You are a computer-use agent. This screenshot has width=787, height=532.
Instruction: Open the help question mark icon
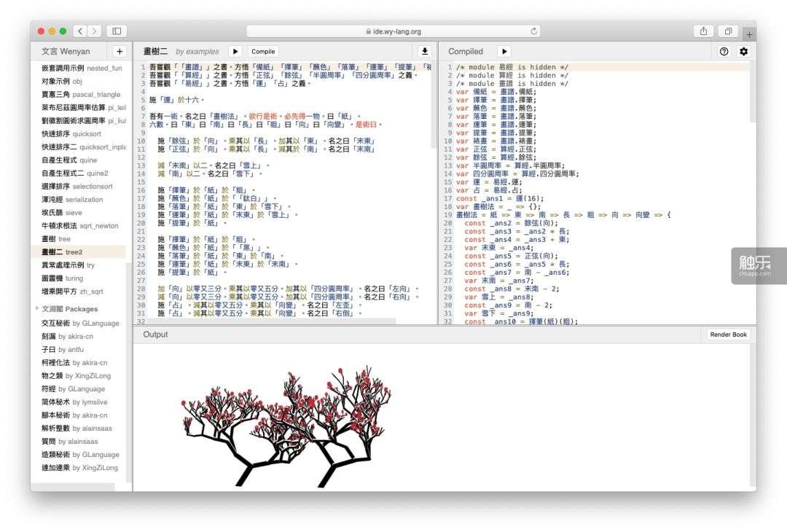point(724,52)
